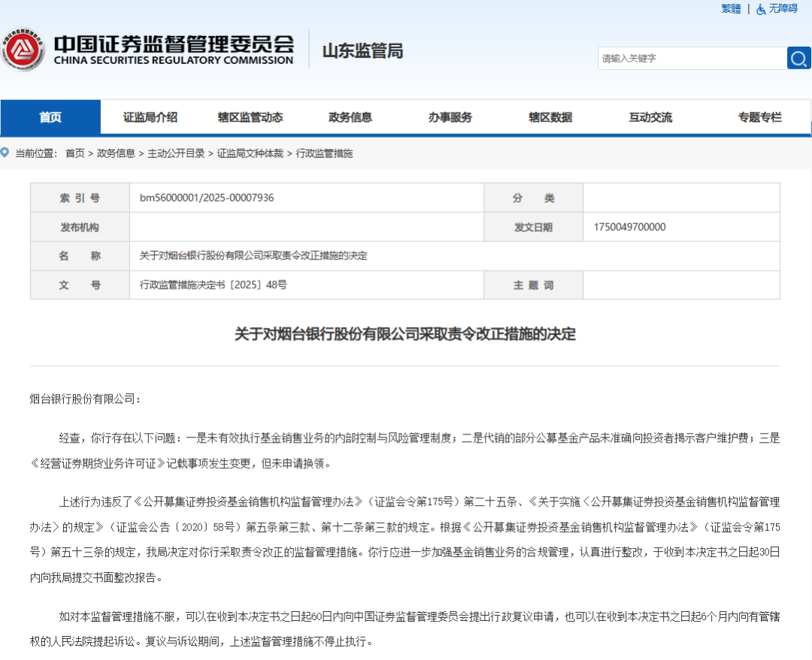Click the 分类 table label
Screen dimensions: 812x660
click(533, 198)
